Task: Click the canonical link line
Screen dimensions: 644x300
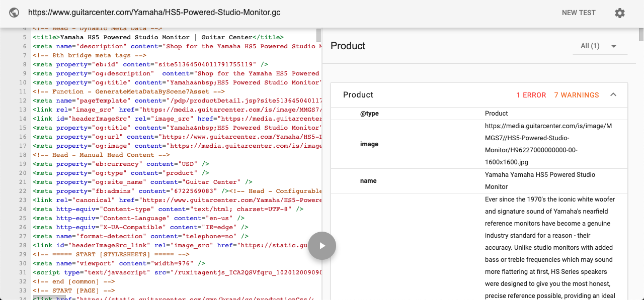Action: point(176,200)
